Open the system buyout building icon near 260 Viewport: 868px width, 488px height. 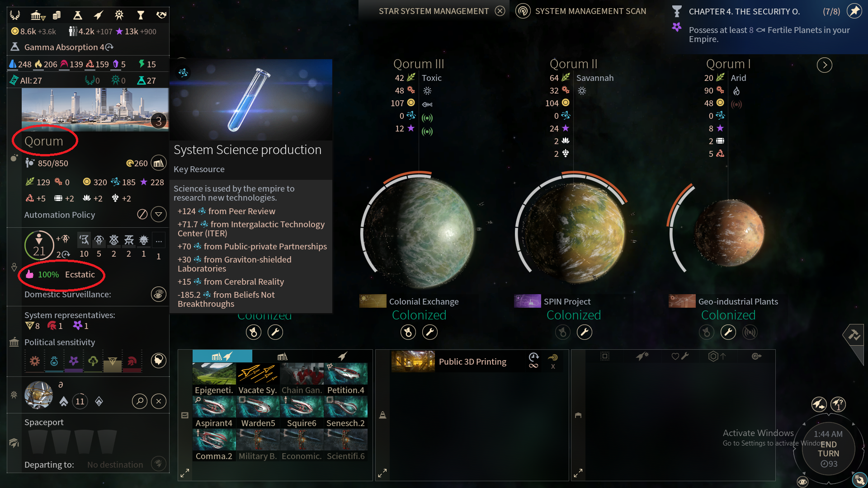point(158,163)
